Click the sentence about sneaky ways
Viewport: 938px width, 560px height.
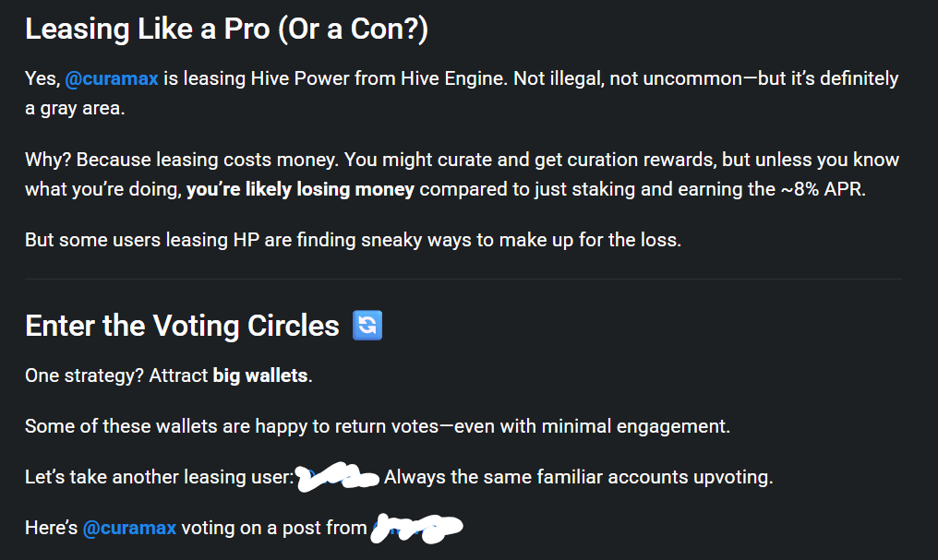pyautogui.click(x=353, y=240)
